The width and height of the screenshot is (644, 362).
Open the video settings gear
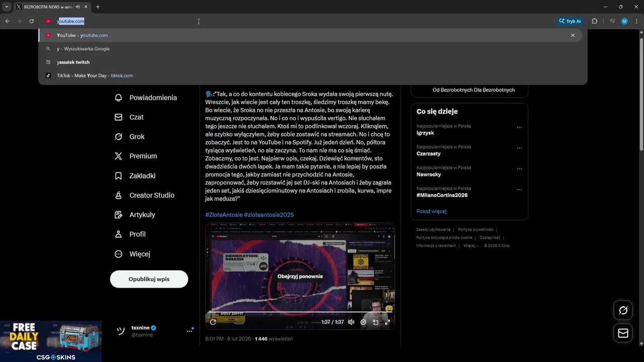(x=363, y=322)
